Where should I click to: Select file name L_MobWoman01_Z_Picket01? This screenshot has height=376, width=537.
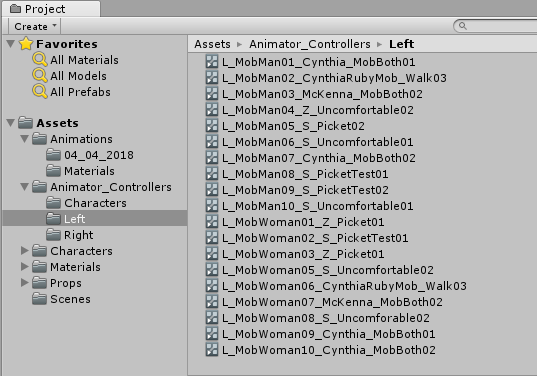point(303,222)
